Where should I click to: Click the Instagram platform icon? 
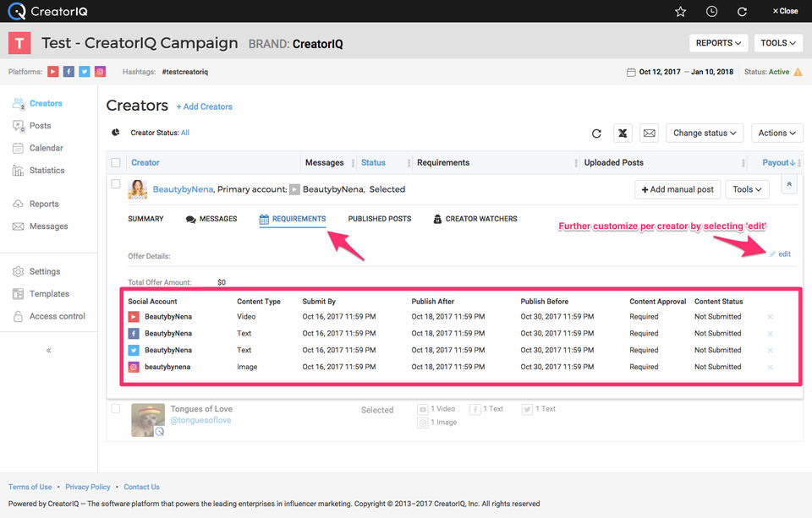pyautogui.click(x=100, y=72)
